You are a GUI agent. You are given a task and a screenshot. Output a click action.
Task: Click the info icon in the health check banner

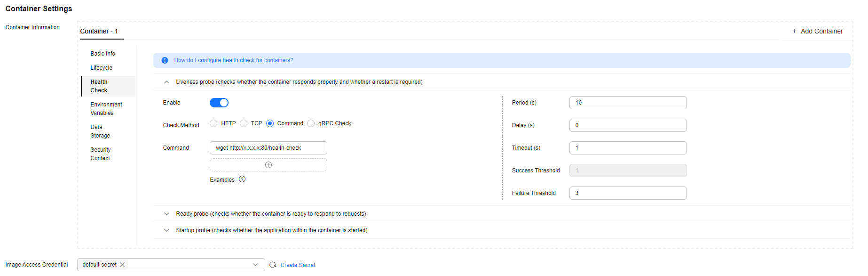coord(165,60)
